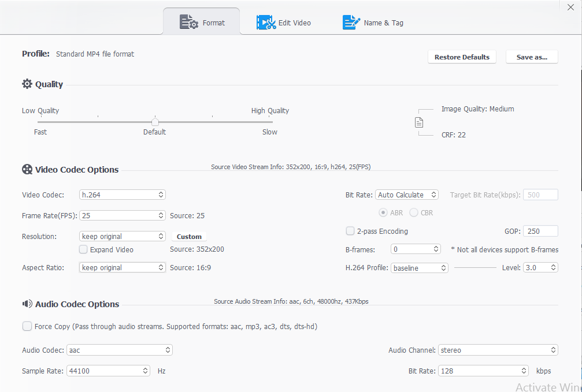Expand the H.264 Profile baseline dropdown
Screen dimensions: 582x392
pos(420,268)
